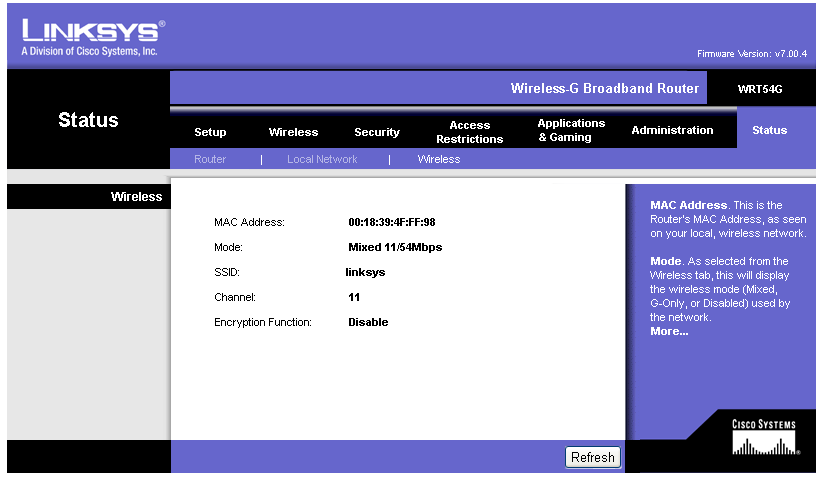This screenshot has height=479, width=819.
Task: Click the large Status page heading
Action: [x=88, y=120]
